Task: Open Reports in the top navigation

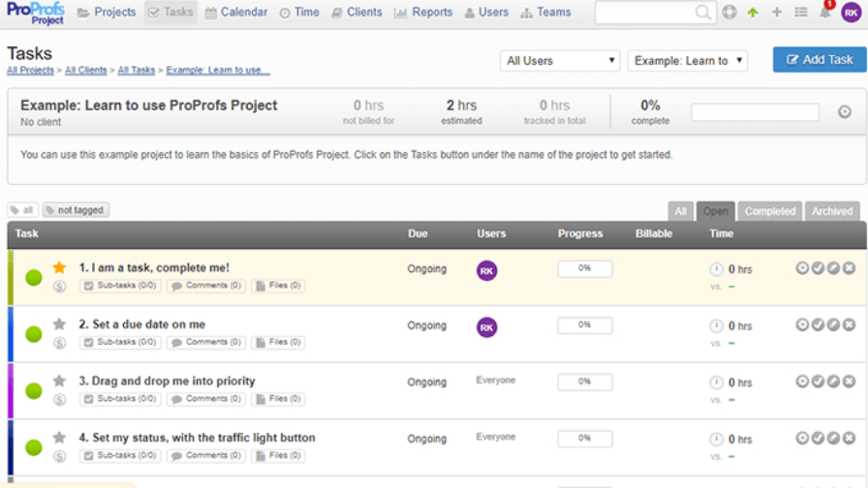Action: [x=423, y=13]
